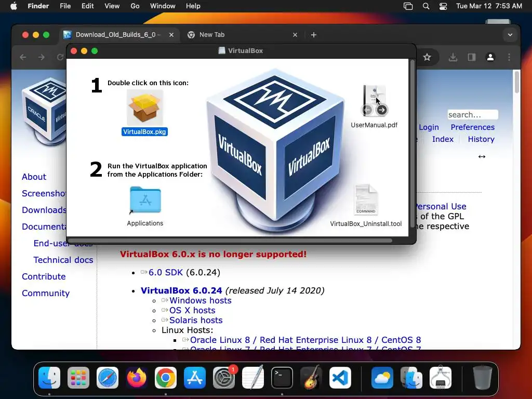Open the Go menu
This screenshot has height=399, width=532.
pyautogui.click(x=135, y=6)
